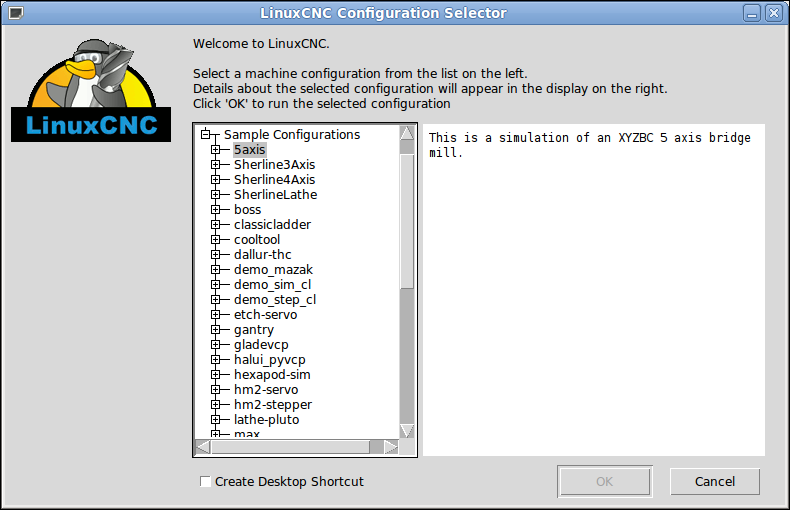This screenshot has width=790, height=510.
Task: Click the vertical scrollbar thumb of the tree
Action: 407,215
